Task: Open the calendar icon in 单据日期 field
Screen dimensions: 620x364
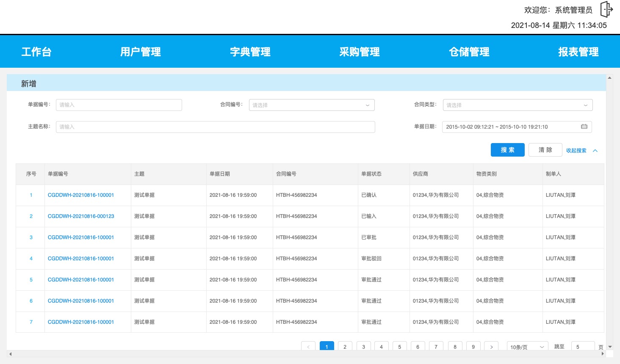Action: [584, 127]
